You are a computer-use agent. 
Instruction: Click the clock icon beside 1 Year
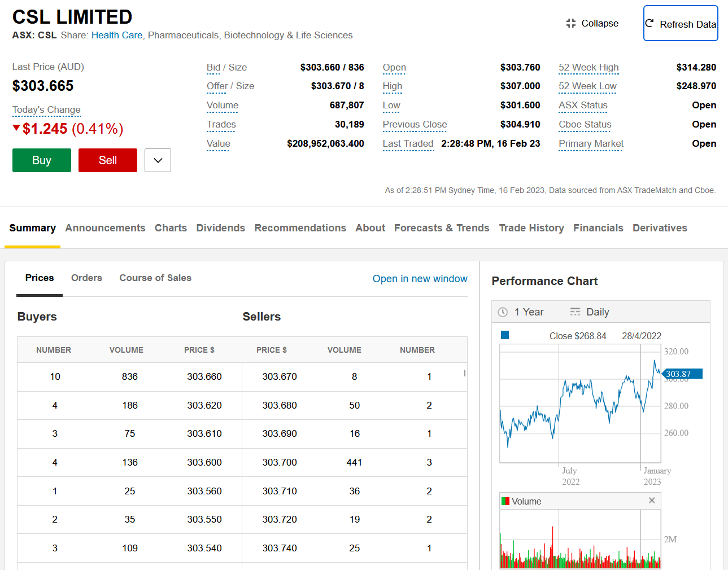[x=503, y=312]
